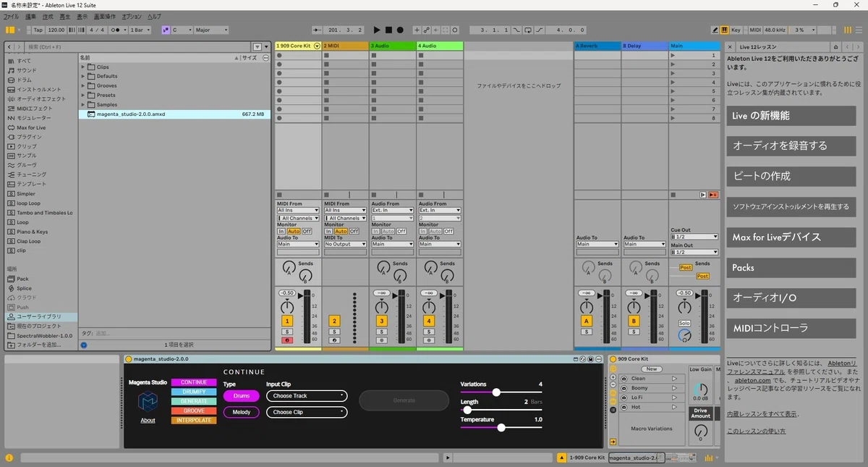This screenshot has width=868, height=467.
Task: Open the 作成 menu
Action: tap(48, 16)
